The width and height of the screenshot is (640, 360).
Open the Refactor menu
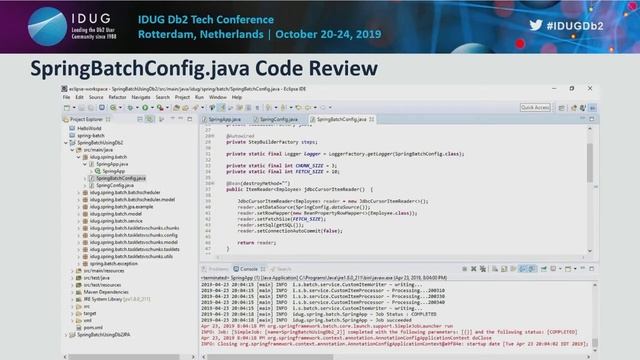[x=117, y=97]
